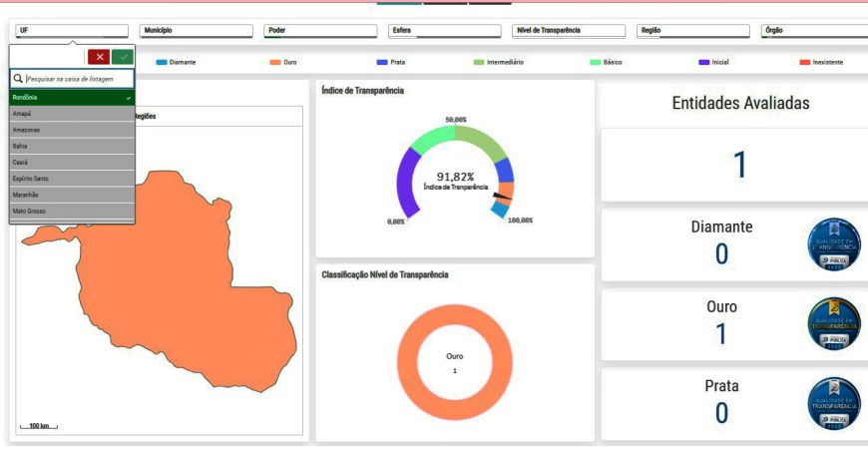Viewport: 868px width, 455px height.
Task: Click the red X cancel selection button
Action: tap(99, 57)
